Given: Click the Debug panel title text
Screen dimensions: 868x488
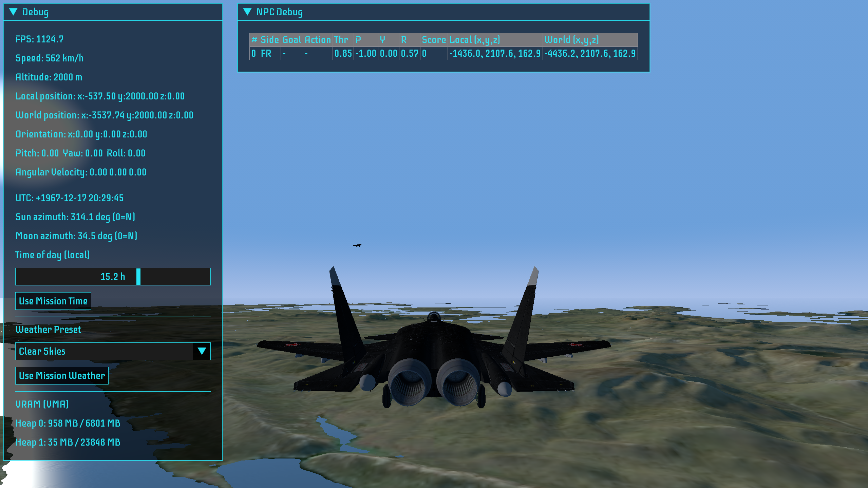Looking at the screenshot, I should [x=35, y=12].
